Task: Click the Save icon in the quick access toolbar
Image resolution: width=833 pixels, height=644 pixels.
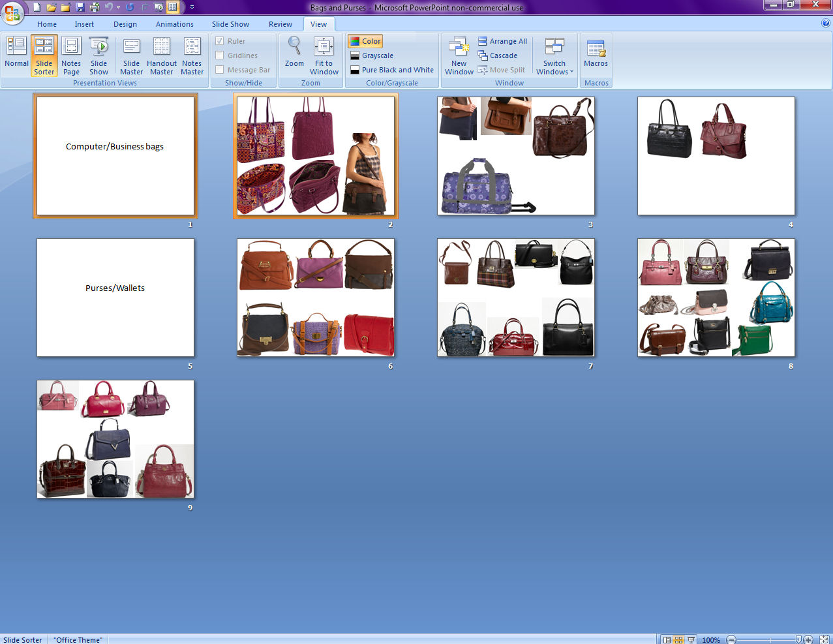Action: point(80,8)
